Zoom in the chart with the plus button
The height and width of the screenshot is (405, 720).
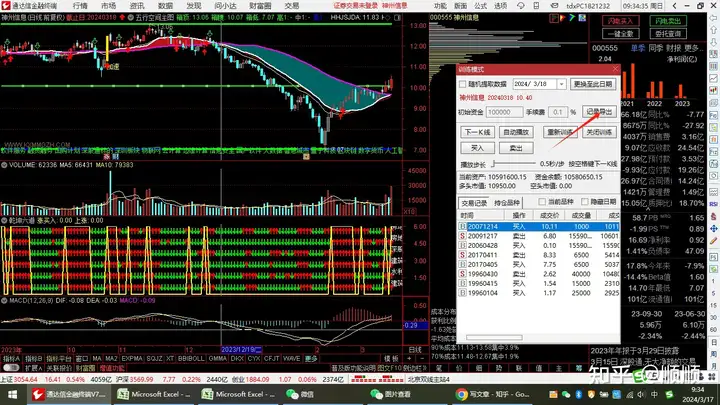[x=410, y=359]
